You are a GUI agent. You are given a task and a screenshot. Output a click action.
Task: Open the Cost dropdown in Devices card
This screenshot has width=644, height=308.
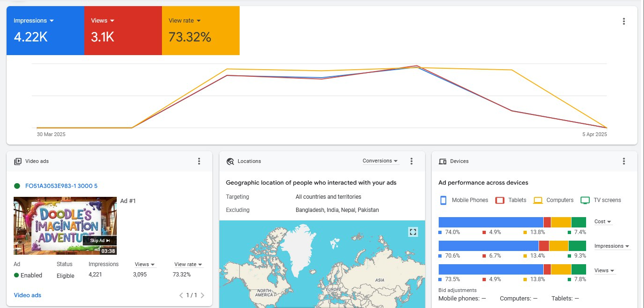pos(603,222)
